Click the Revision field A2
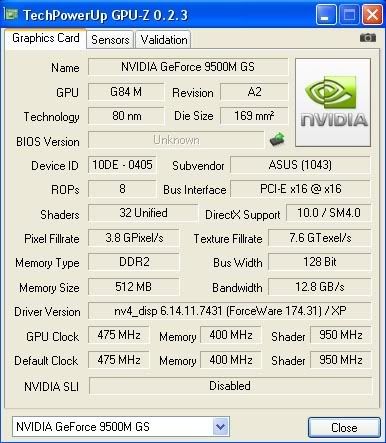 [x=254, y=92]
